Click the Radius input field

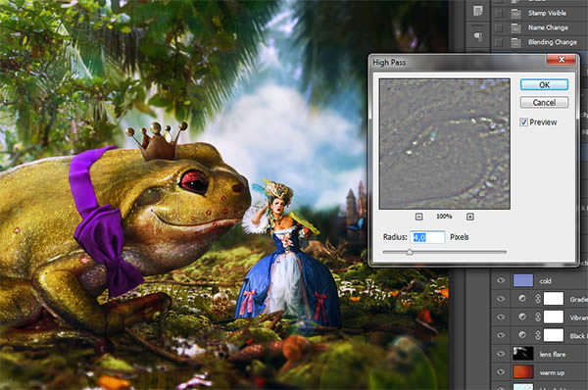pos(427,237)
